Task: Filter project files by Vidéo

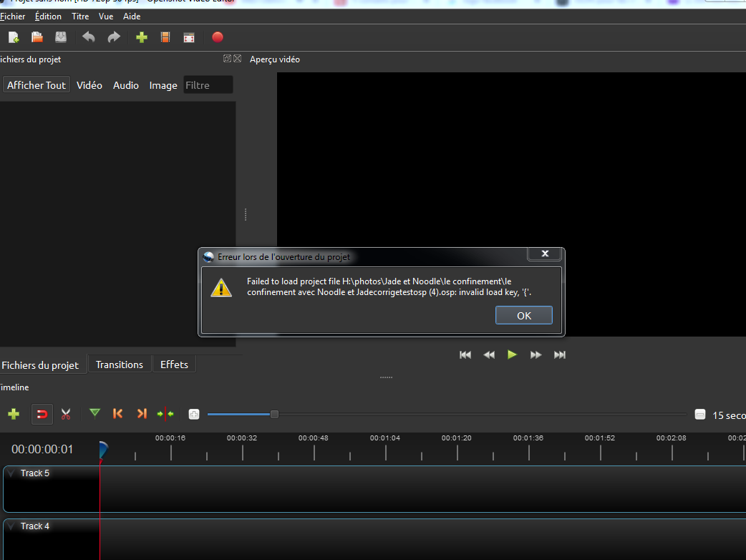Action: 89,85
